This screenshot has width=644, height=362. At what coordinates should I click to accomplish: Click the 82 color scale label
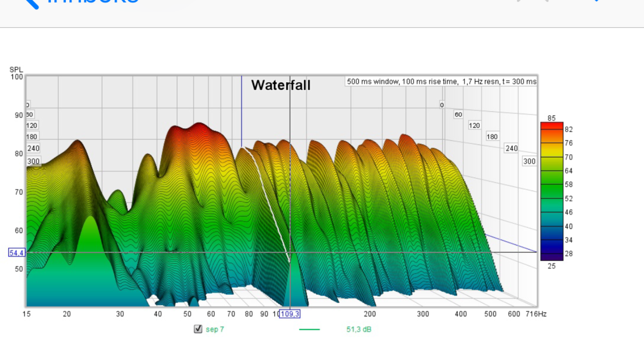click(x=569, y=129)
